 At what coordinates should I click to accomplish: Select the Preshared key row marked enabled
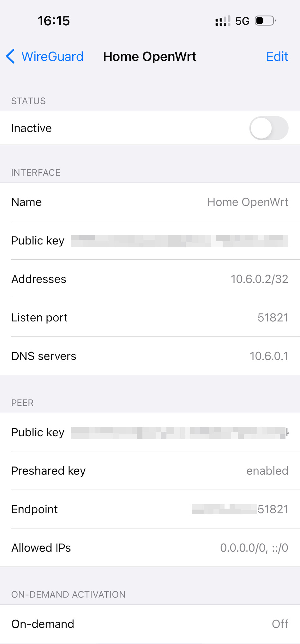click(x=150, y=471)
